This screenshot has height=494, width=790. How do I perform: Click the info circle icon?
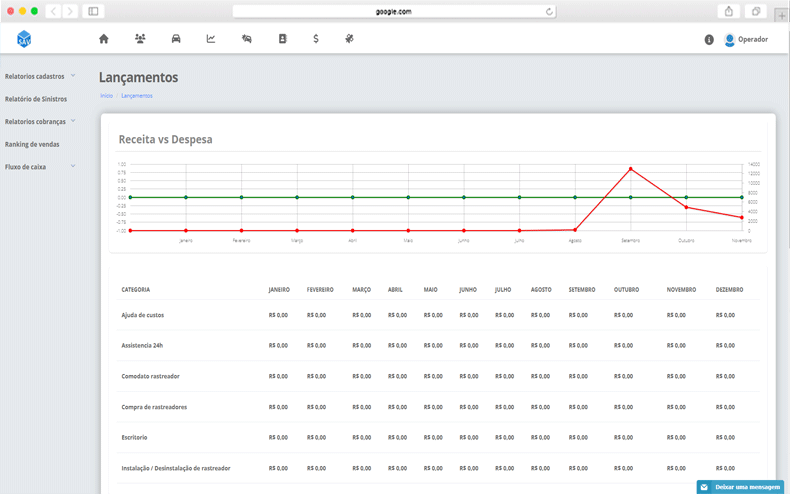coord(709,40)
